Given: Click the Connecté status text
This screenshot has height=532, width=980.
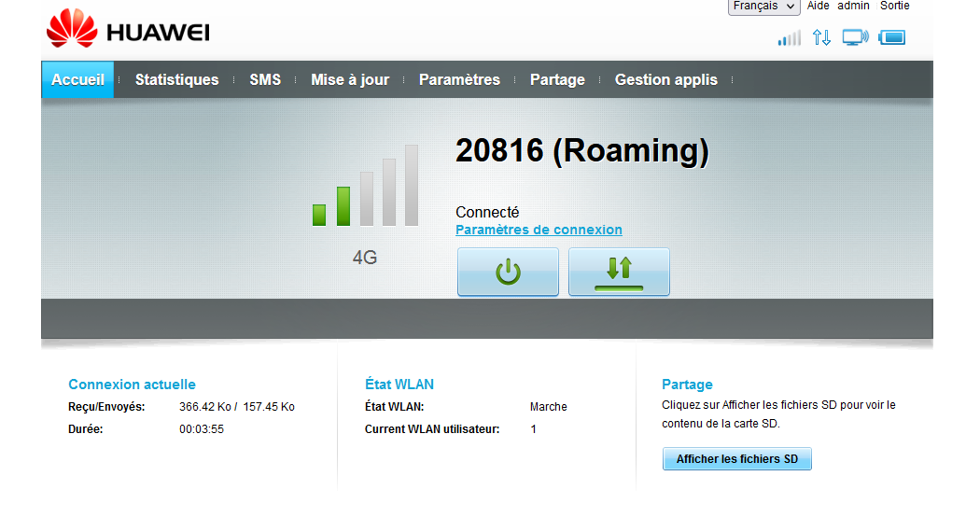Looking at the screenshot, I should coord(487,212).
